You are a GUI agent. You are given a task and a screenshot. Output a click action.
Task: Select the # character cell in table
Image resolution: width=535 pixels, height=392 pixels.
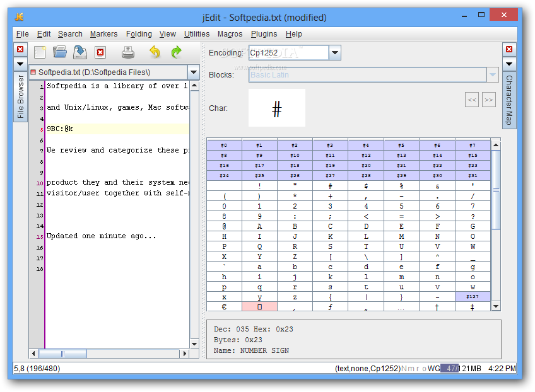[x=331, y=186]
